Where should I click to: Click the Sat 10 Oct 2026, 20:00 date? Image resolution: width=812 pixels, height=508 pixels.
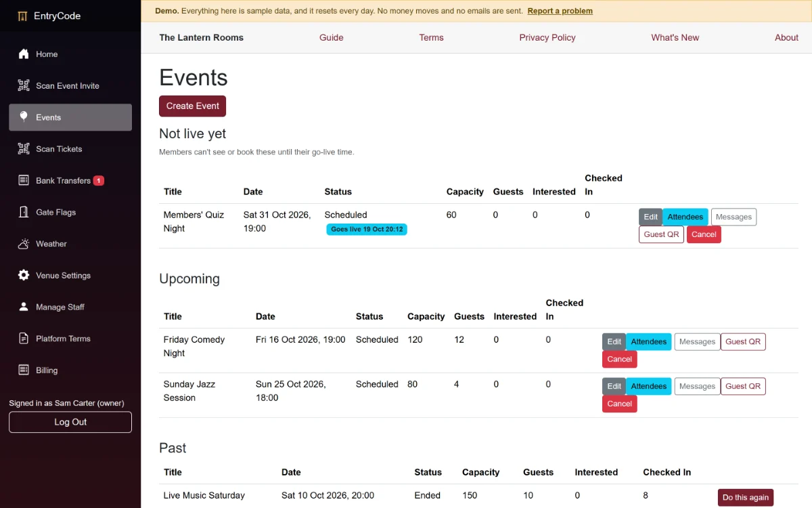[328, 495]
